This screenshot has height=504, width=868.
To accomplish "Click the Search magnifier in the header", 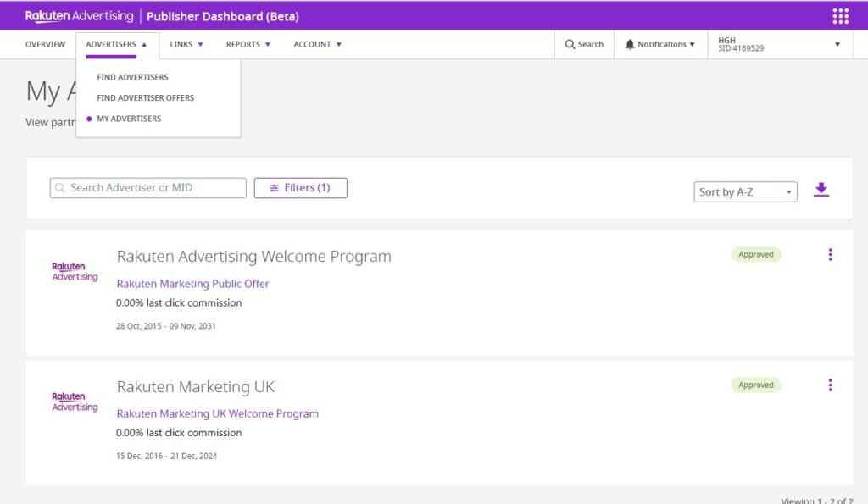I will [x=570, y=44].
